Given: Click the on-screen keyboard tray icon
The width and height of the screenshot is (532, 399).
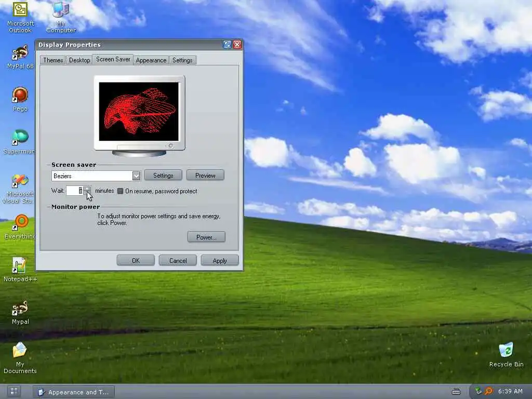Looking at the screenshot, I should (x=456, y=392).
